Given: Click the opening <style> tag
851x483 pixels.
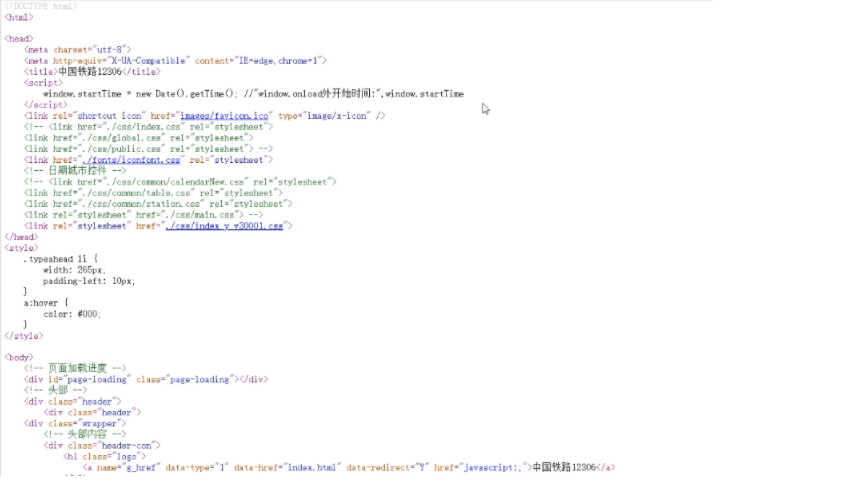Looking at the screenshot, I should 21,248.
